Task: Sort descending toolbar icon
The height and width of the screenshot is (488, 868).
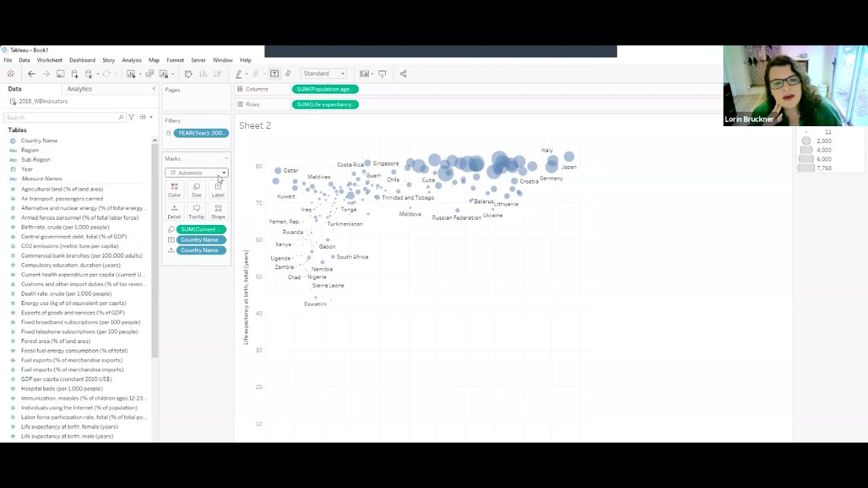Action: [x=216, y=74]
